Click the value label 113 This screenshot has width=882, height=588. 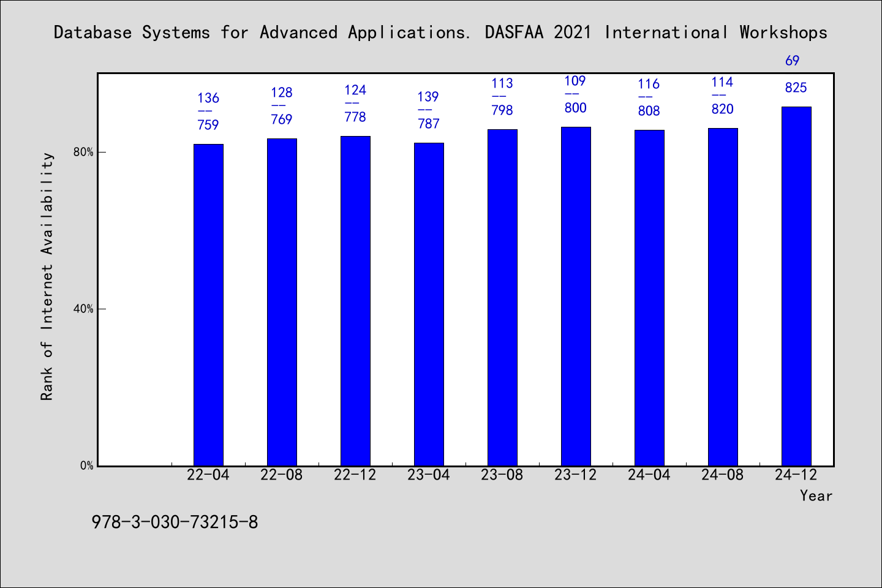[502, 83]
